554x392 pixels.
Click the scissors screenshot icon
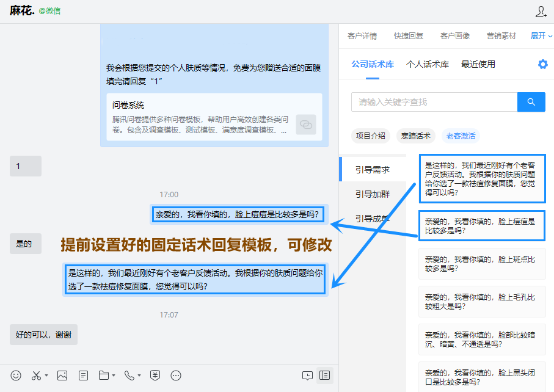37,376
